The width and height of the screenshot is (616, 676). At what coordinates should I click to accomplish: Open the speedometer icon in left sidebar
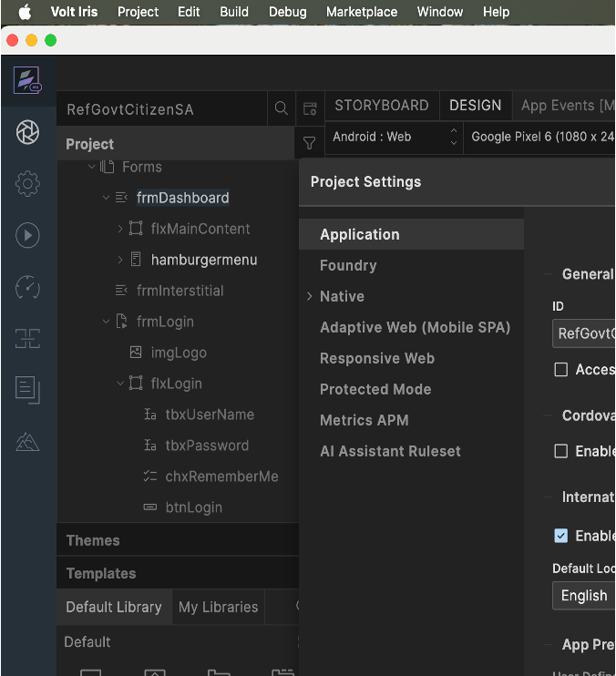pos(27,288)
